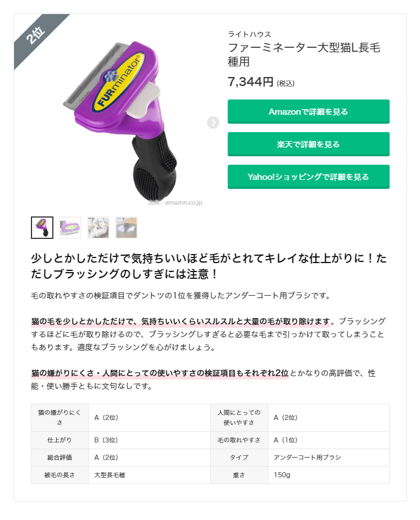Select first thumbnail of purple brush

point(42,228)
